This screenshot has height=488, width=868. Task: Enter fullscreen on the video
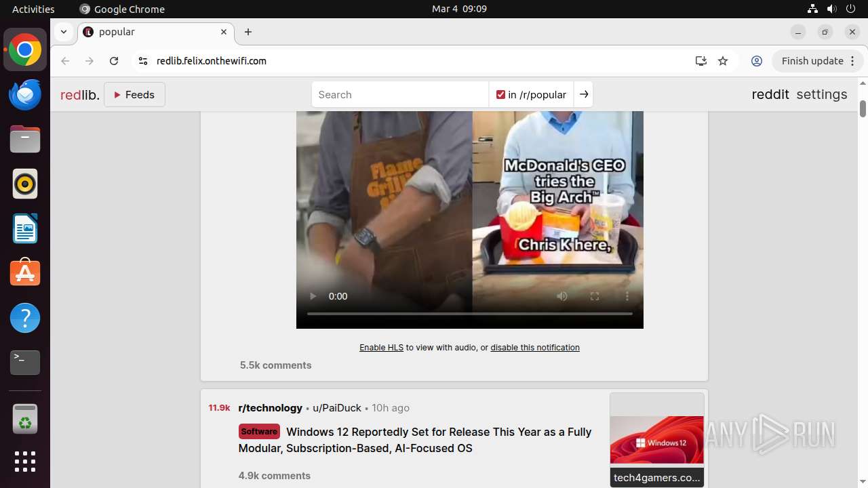point(595,296)
